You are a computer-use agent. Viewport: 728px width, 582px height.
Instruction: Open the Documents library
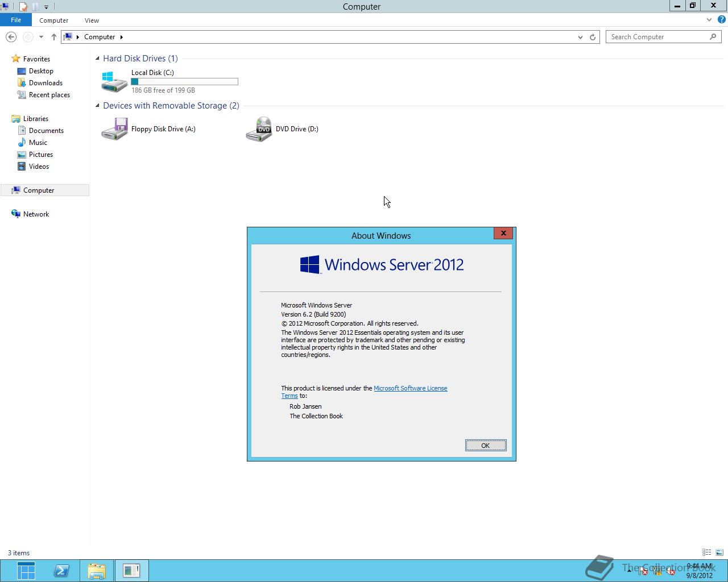pyautogui.click(x=46, y=131)
